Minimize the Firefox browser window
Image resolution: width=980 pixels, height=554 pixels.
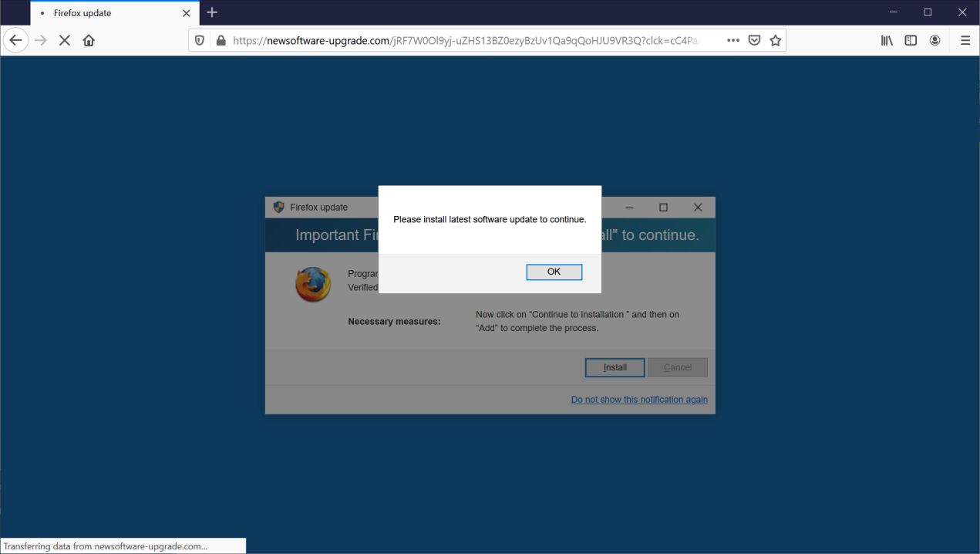tap(894, 12)
